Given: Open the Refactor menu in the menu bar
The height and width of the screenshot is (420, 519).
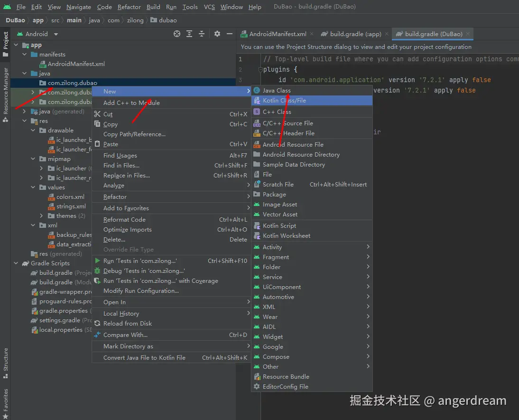Looking at the screenshot, I should tap(129, 7).
